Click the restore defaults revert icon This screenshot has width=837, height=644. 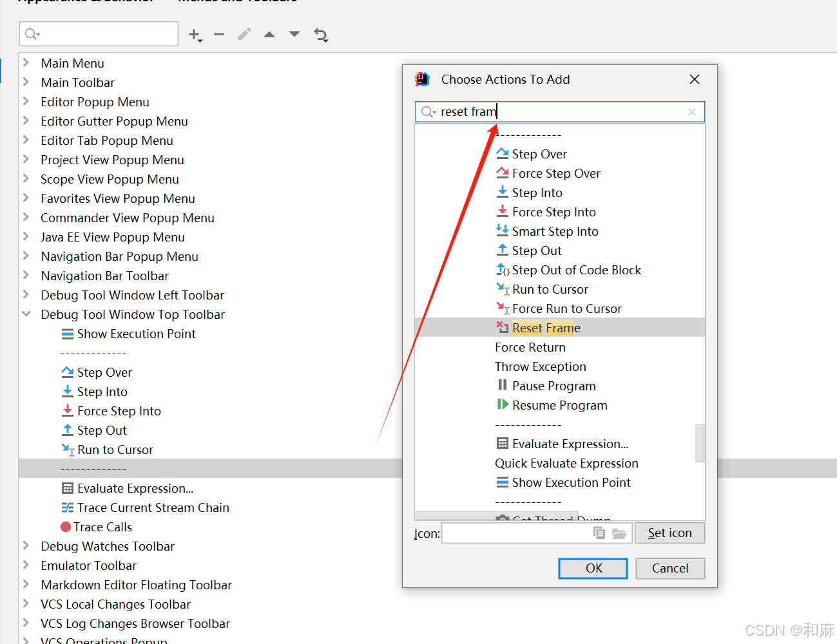[321, 35]
